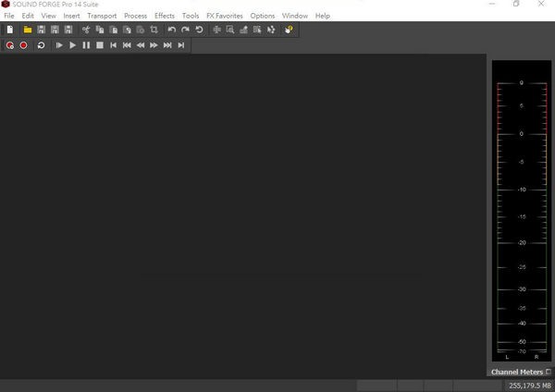Stop playback with the square button

[100, 45]
